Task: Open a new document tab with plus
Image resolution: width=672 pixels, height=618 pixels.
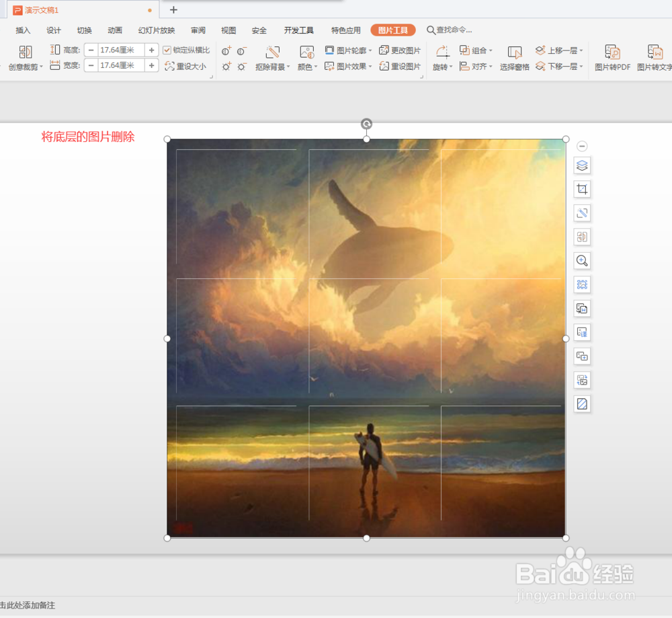Action: pos(173,10)
